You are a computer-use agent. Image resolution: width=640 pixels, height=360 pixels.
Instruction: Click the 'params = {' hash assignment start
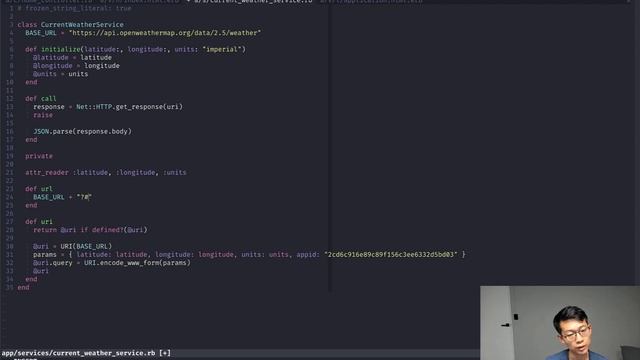(x=53, y=254)
